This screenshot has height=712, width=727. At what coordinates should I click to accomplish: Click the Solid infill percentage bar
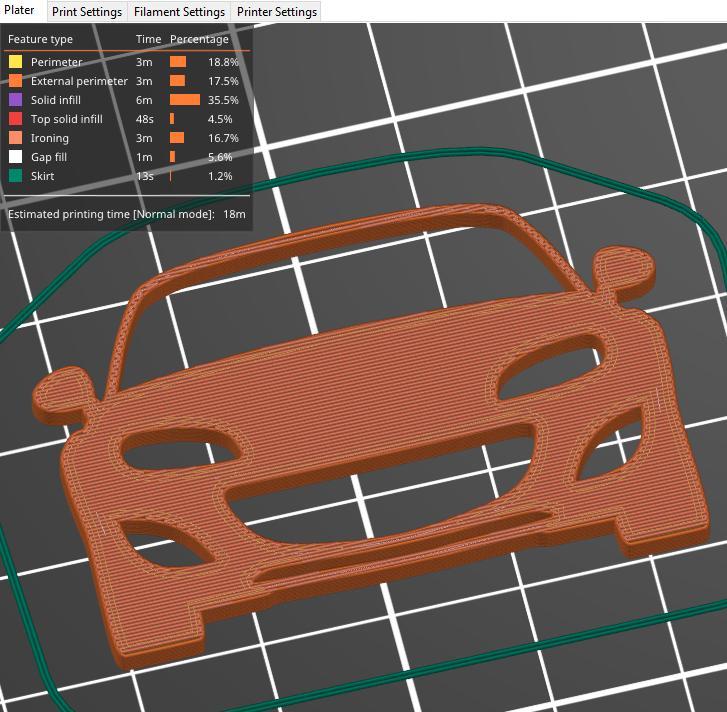(185, 100)
